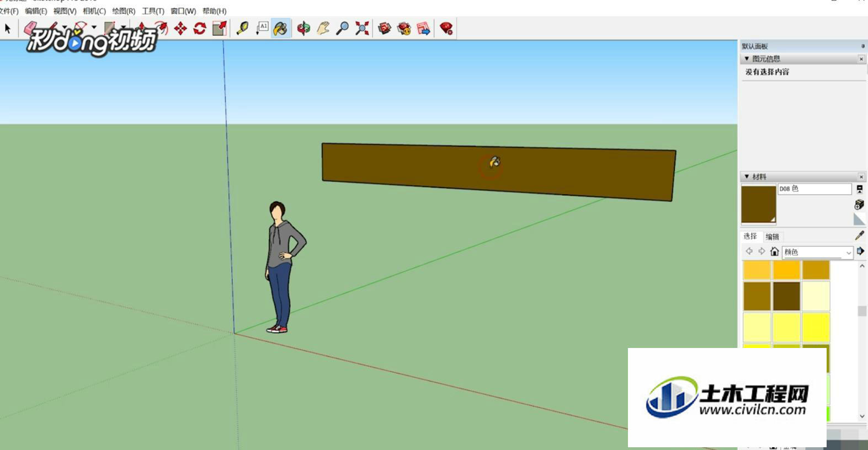
Task: Open the 3D Warehouse
Action: 385,29
